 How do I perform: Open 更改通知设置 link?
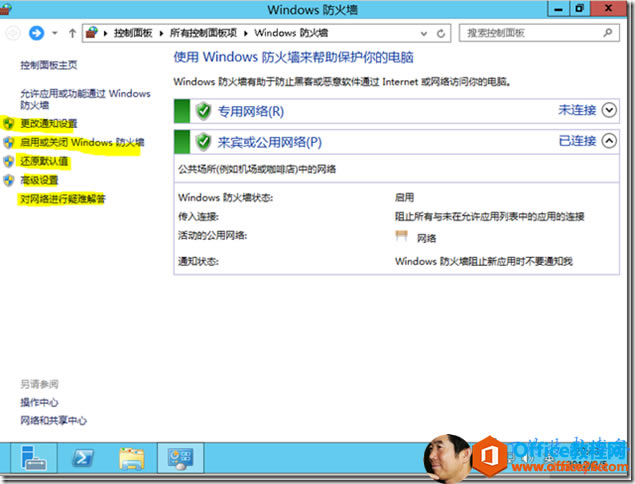click(x=49, y=123)
